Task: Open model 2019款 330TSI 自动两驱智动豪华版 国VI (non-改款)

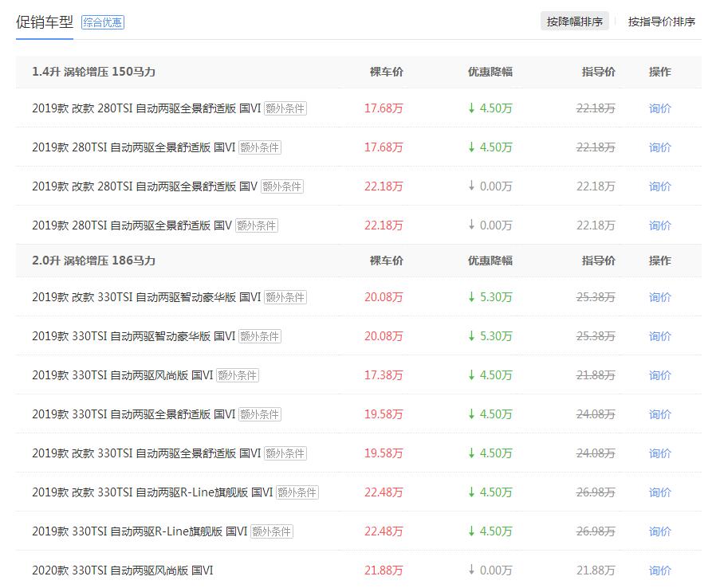Action: click(x=133, y=337)
